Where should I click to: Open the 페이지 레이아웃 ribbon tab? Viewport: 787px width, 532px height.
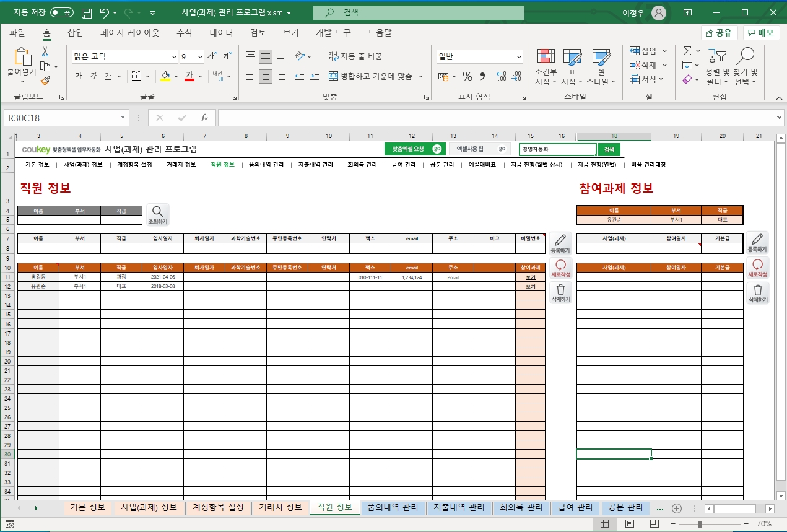pyautogui.click(x=130, y=33)
